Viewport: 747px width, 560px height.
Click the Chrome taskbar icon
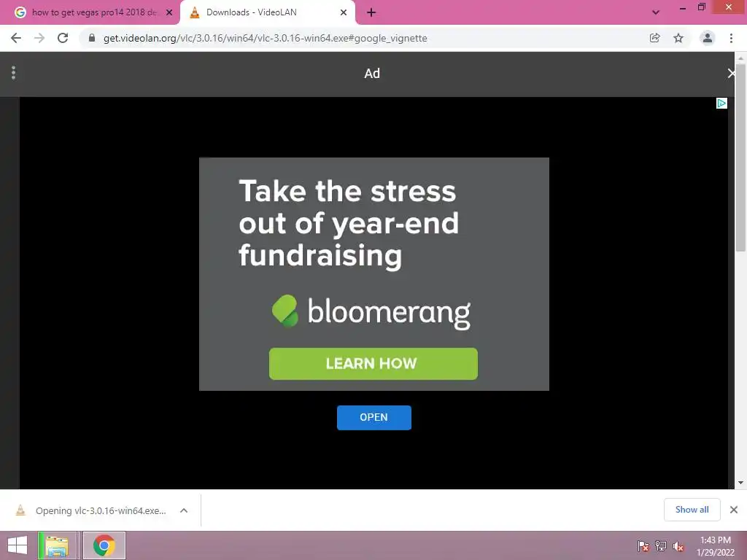coord(104,545)
